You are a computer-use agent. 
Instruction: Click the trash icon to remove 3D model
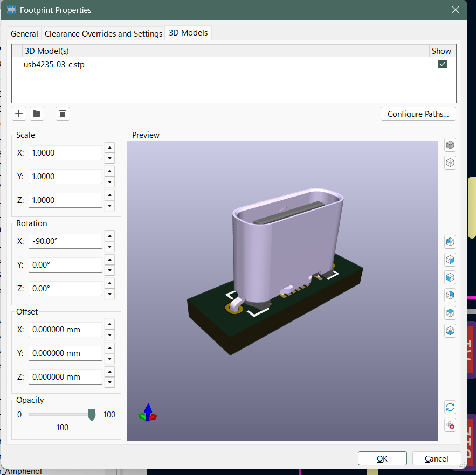point(63,114)
